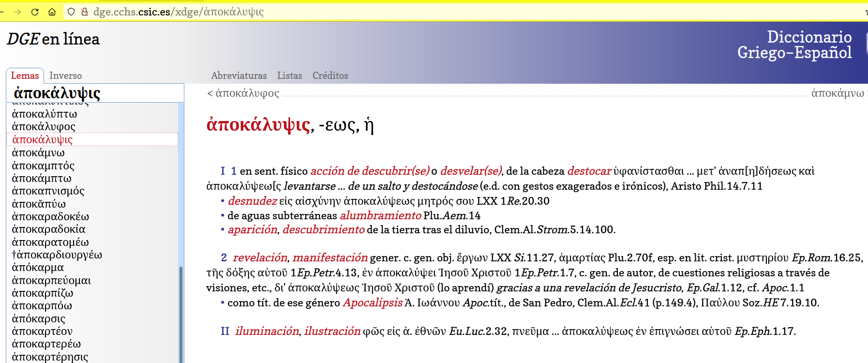
Task: Select ἀποκάμνω in the lemma list
Action: [38, 152]
